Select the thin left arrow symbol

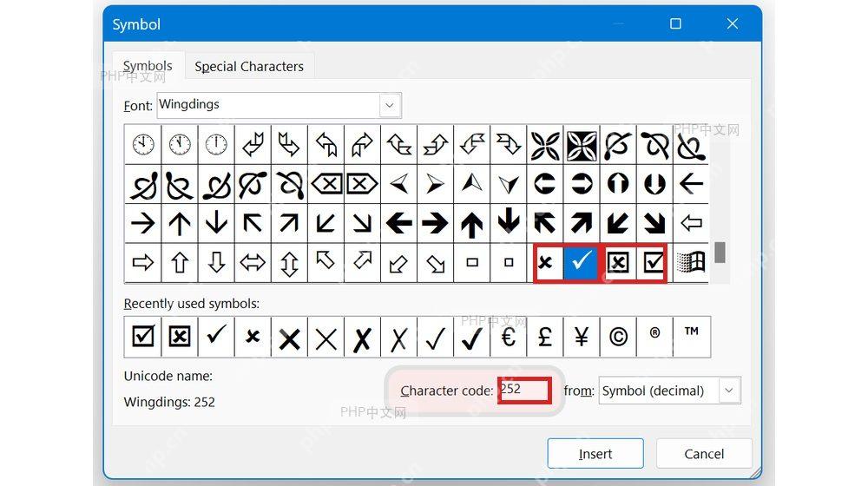click(x=691, y=183)
